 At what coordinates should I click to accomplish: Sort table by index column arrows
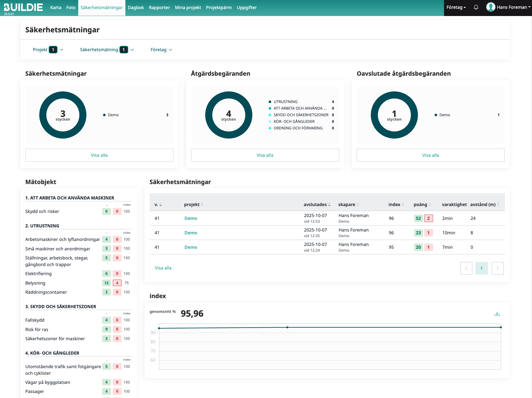click(x=403, y=204)
